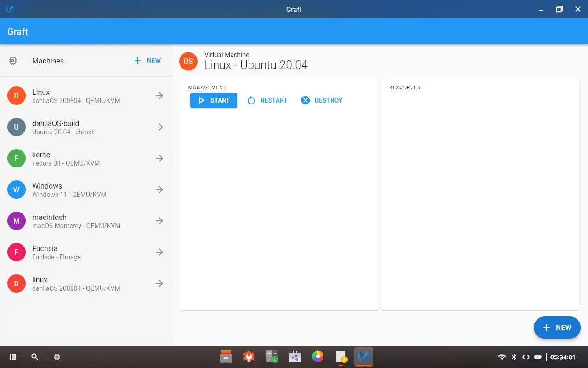Open the Calculator app in taskbar
588x368 pixels.
272,356
